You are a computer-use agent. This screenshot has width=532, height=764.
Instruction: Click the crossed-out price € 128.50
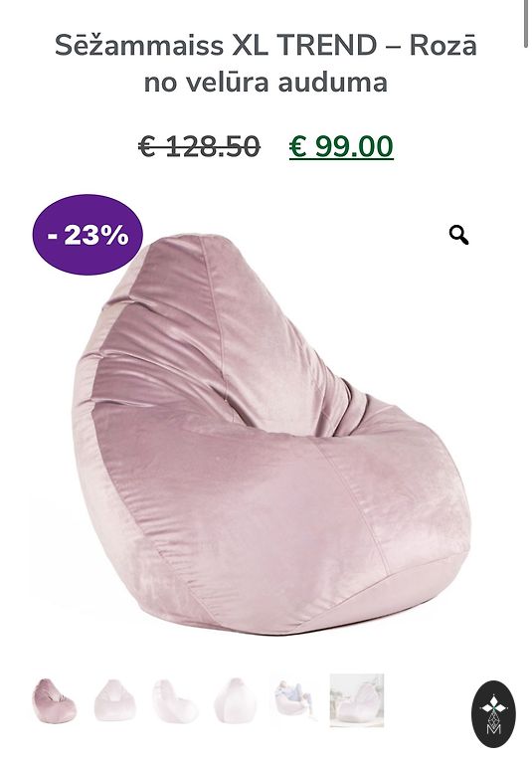[x=199, y=146]
